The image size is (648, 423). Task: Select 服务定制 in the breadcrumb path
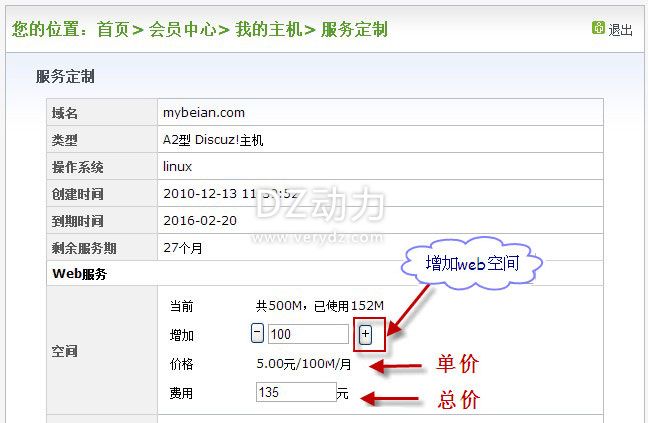tap(354, 29)
